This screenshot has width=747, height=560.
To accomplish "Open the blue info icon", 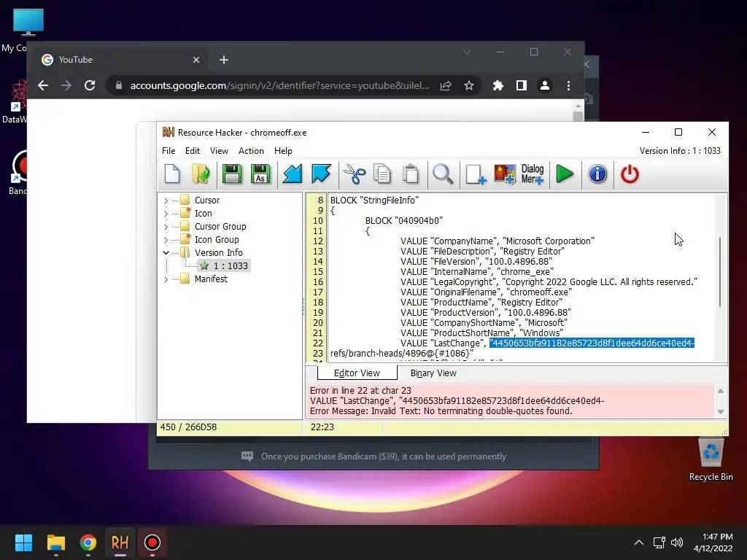I will coord(597,174).
